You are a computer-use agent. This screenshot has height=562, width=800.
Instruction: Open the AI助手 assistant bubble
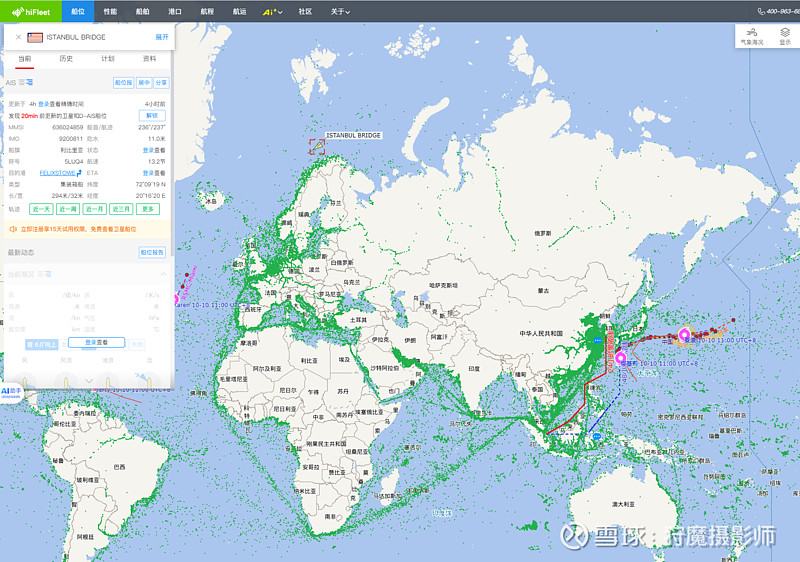pyautogui.click(x=11, y=392)
